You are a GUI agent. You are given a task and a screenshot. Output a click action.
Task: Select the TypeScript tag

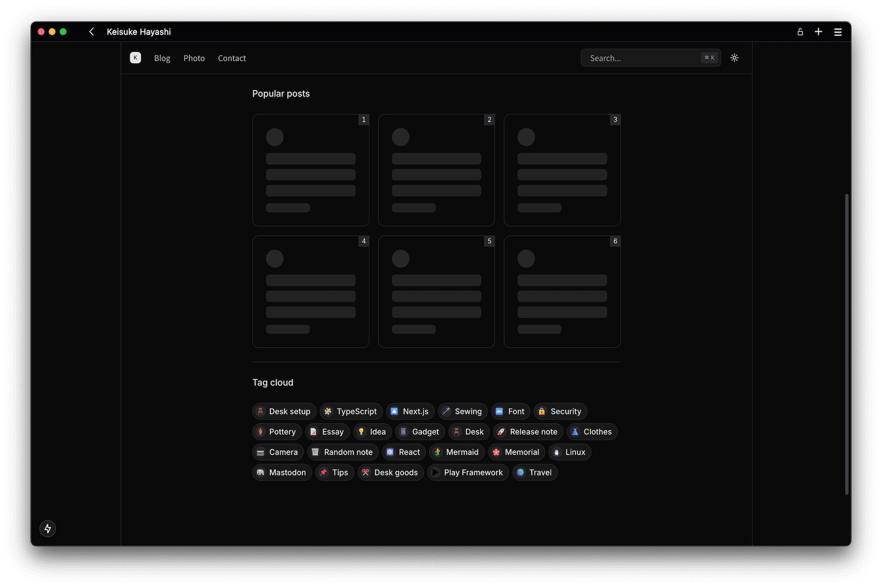[x=351, y=411]
